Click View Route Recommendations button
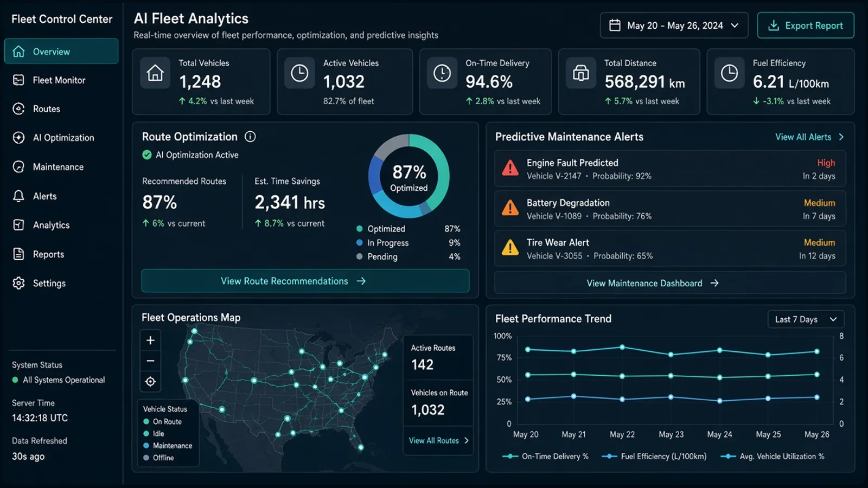868x488 pixels. click(305, 281)
